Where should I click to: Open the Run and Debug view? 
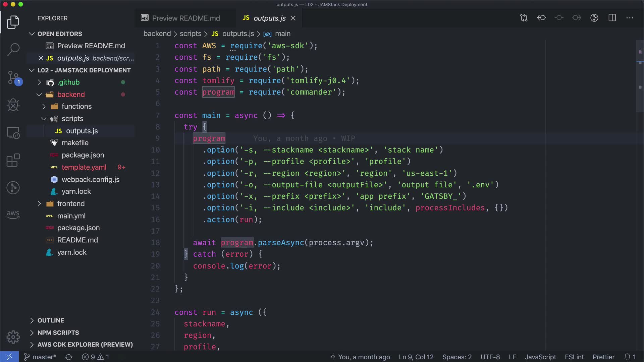(13, 105)
